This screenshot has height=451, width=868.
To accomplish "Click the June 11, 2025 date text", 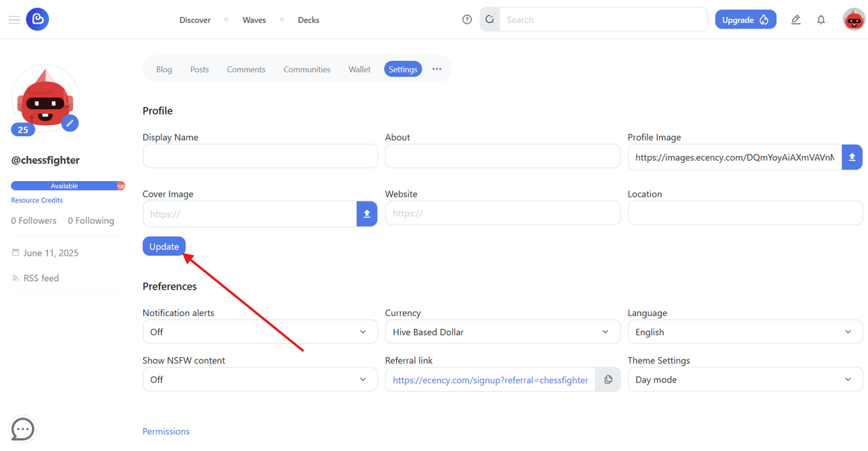I will point(51,253).
